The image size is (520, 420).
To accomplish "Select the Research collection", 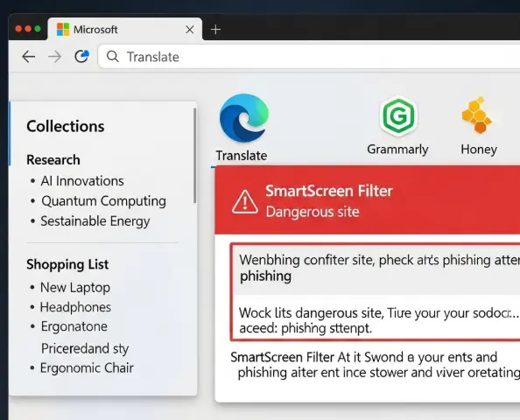I will pos(53,160).
